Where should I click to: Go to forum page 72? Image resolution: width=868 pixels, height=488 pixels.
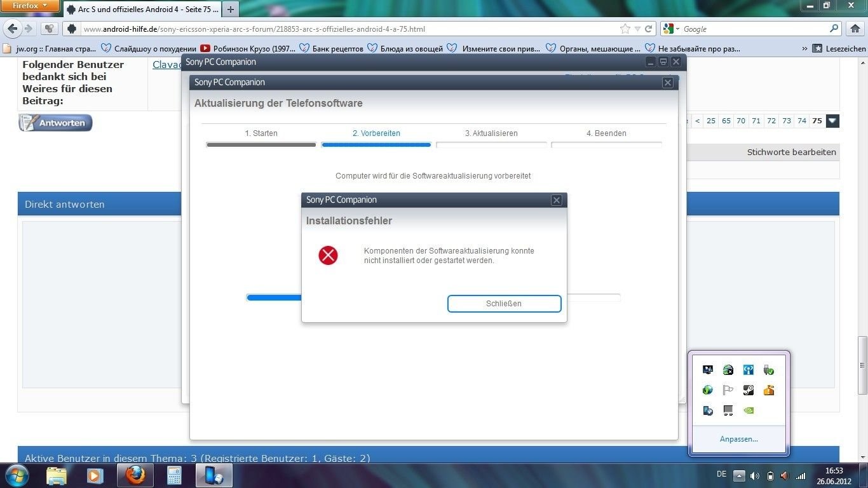(771, 121)
